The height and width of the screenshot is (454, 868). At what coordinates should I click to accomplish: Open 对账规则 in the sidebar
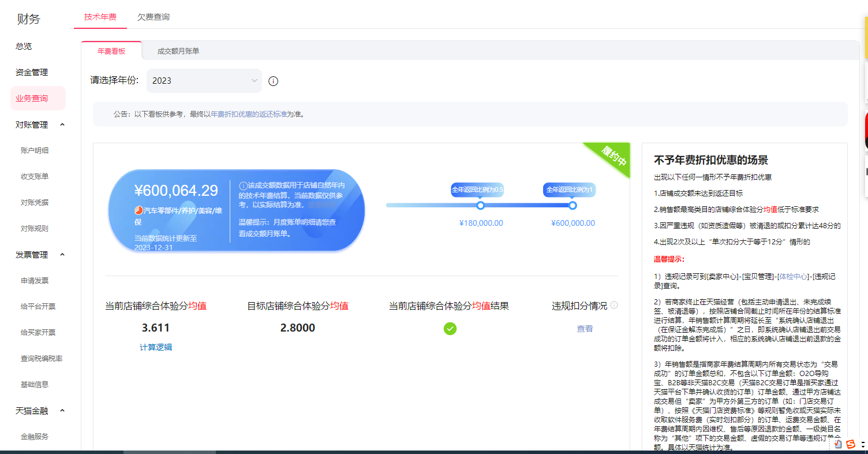[x=35, y=228]
